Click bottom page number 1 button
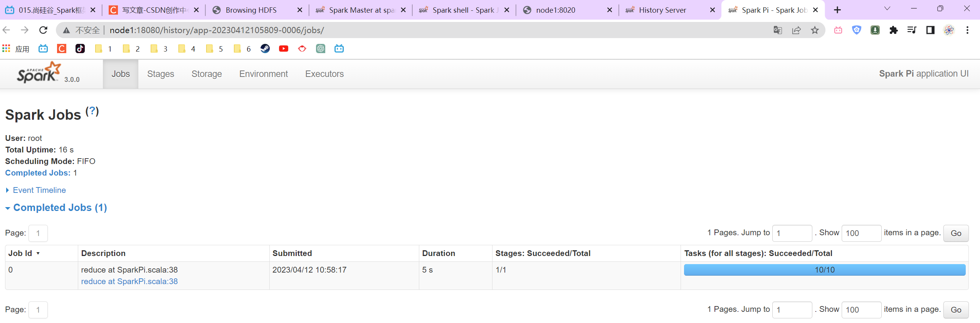This screenshot has width=980, height=323. [38, 310]
